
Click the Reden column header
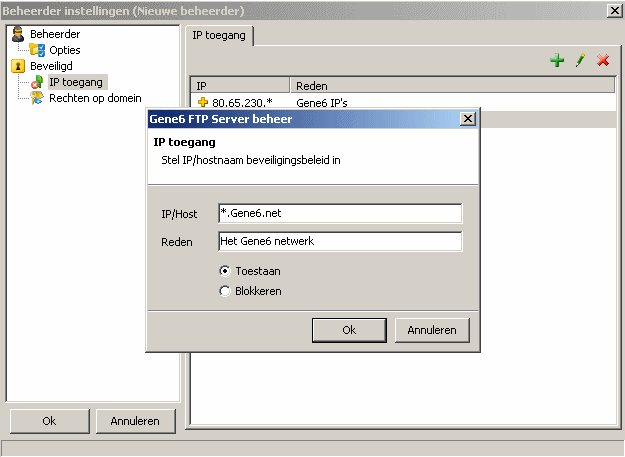(x=453, y=86)
